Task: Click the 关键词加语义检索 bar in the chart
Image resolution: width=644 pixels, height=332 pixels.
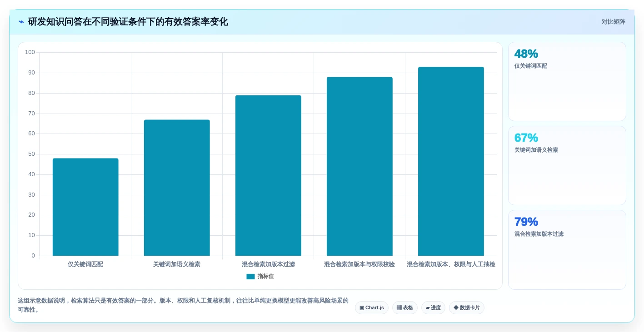Action: point(177,188)
